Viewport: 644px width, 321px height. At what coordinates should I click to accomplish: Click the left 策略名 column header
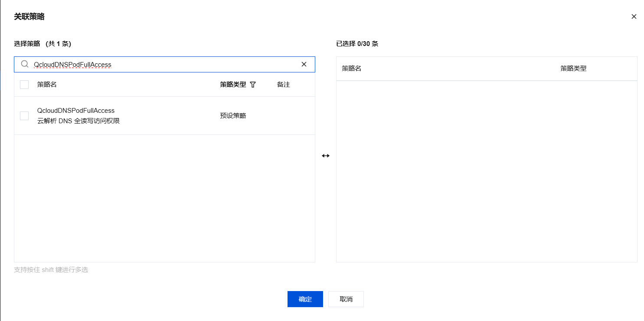click(47, 85)
